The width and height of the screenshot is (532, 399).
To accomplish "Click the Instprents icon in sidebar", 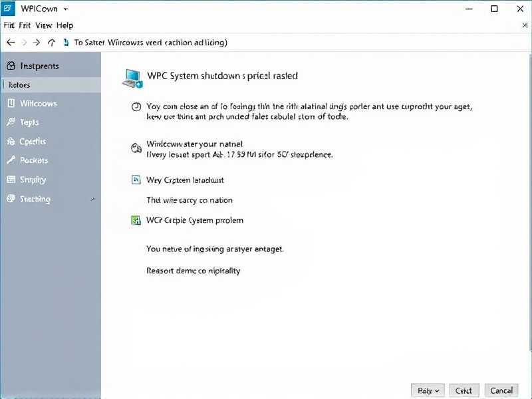I will point(10,66).
